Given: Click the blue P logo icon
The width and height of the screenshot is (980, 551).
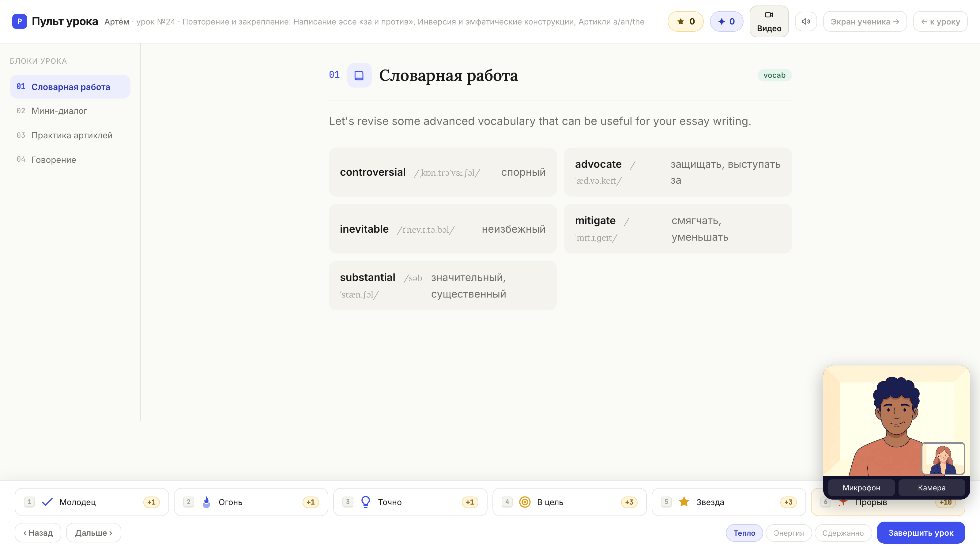Looking at the screenshot, I should (19, 21).
